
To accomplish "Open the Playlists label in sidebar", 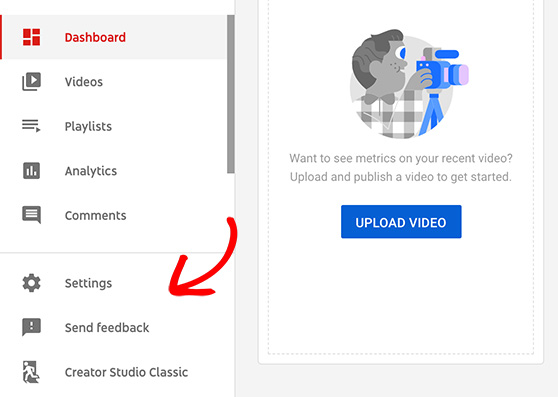I will pos(88,126).
